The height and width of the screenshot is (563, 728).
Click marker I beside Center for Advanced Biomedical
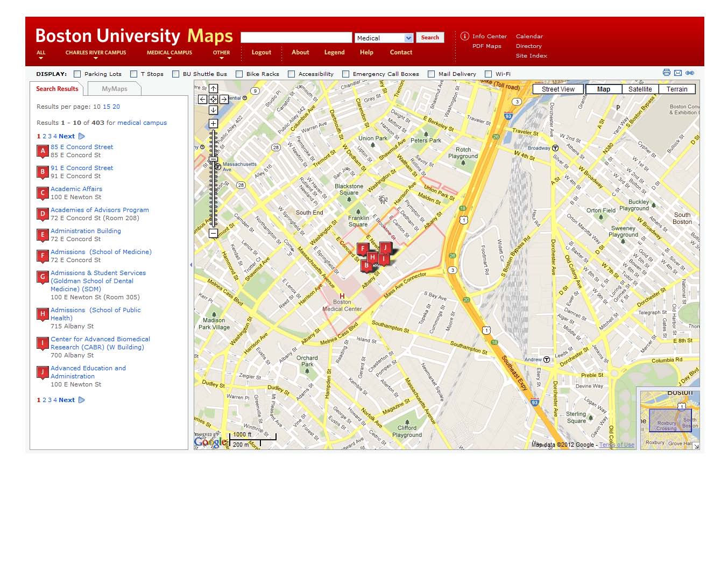click(x=43, y=344)
